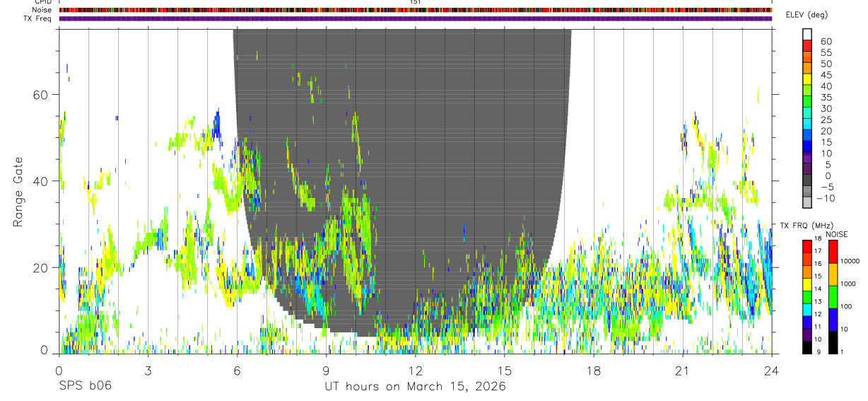
Task: Select the orange 1000–10000 NOISE scale swatch
Action: tap(833, 274)
